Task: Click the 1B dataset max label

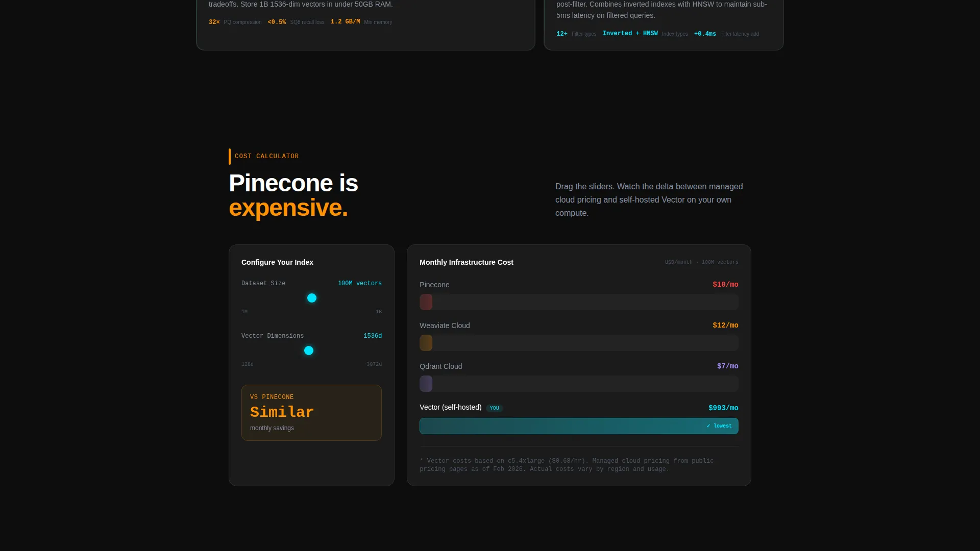Action: coord(379,312)
